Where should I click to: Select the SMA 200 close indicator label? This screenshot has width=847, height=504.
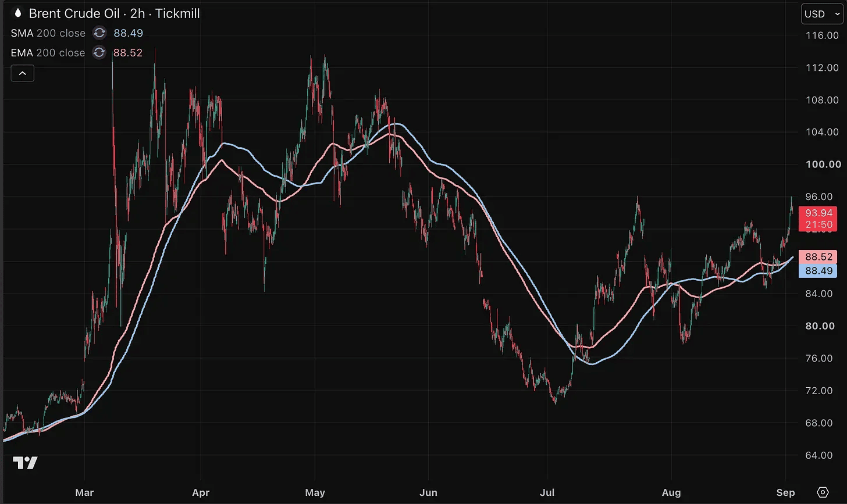tap(48, 33)
